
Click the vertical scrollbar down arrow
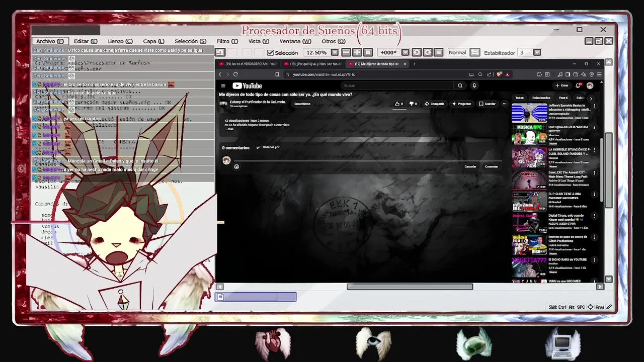[x=609, y=279]
